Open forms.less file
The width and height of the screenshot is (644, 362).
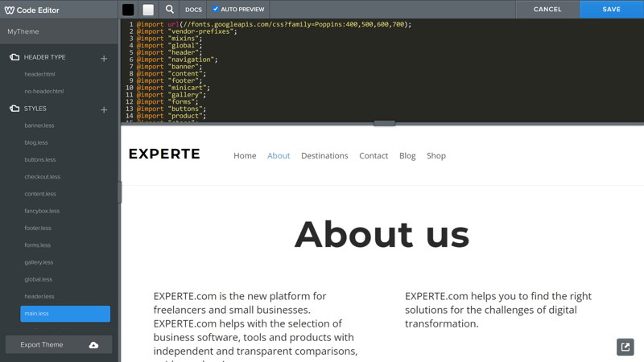coord(37,245)
